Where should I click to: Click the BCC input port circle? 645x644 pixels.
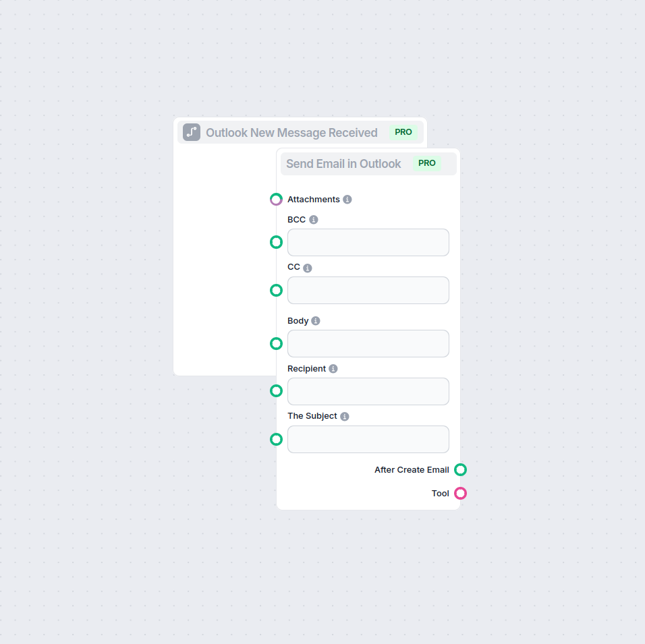[x=276, y=242]
